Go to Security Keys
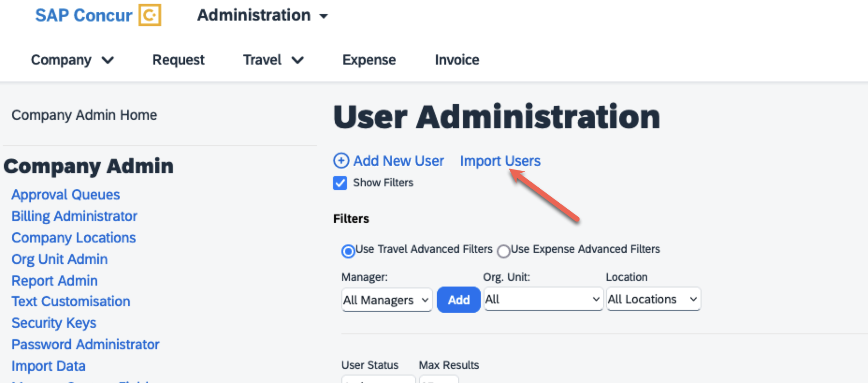 pos(54,323)
